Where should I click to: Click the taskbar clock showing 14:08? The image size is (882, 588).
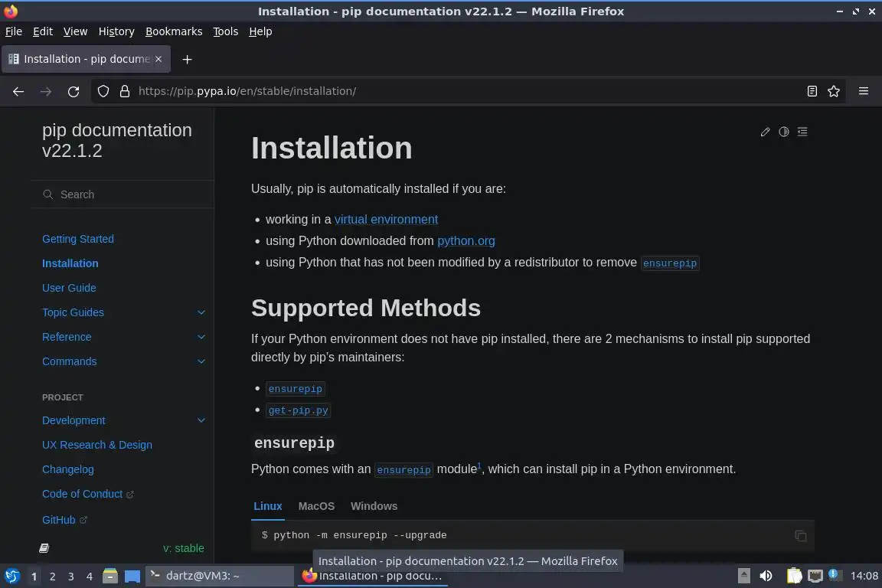pos(864,577)
